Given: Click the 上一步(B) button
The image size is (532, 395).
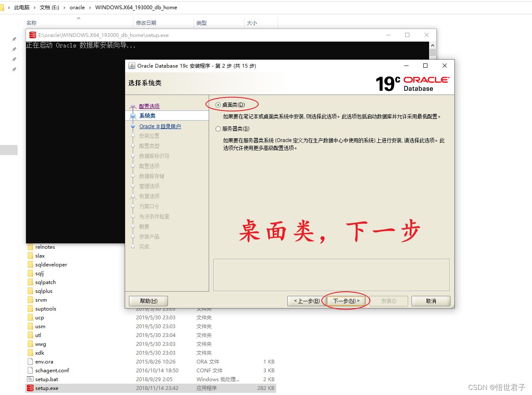Looking at the screenshot, I should point(307,301).
